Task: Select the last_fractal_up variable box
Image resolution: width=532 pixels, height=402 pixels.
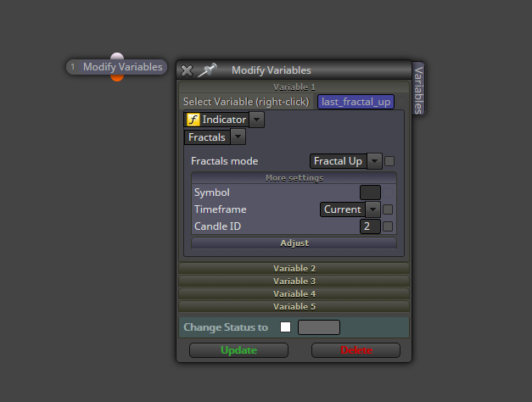Action: [356, 102]
